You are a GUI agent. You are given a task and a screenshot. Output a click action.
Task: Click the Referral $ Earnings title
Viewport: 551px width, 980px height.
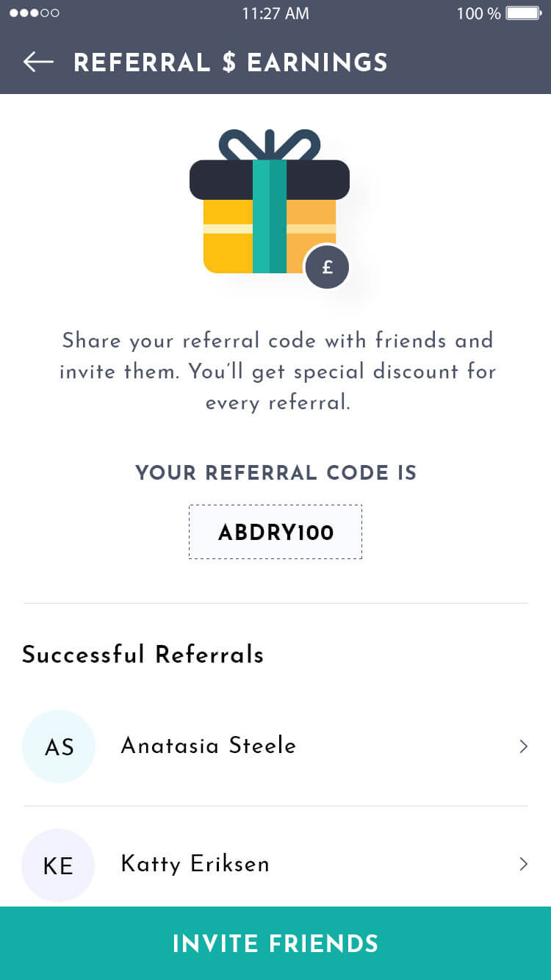pos(231,62)
